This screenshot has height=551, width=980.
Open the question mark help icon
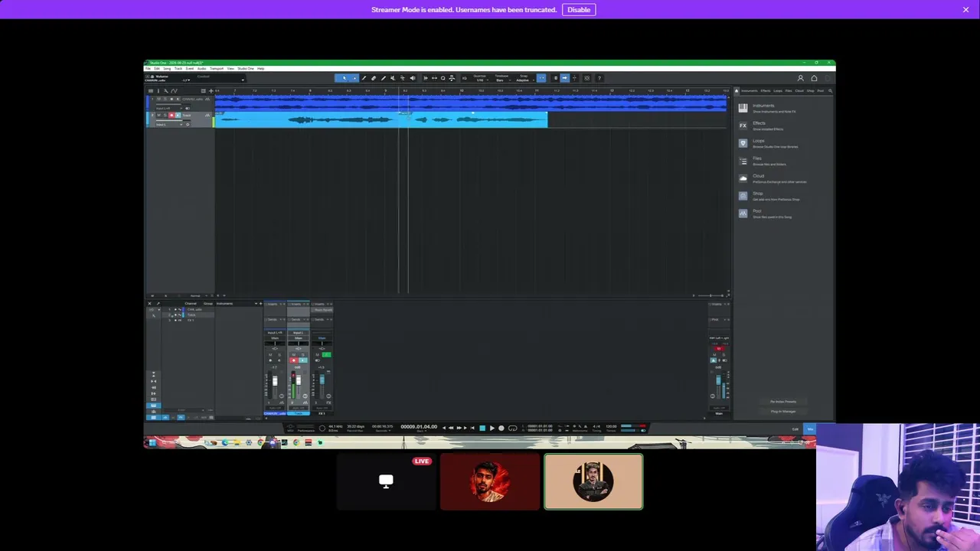coord(599,78)
